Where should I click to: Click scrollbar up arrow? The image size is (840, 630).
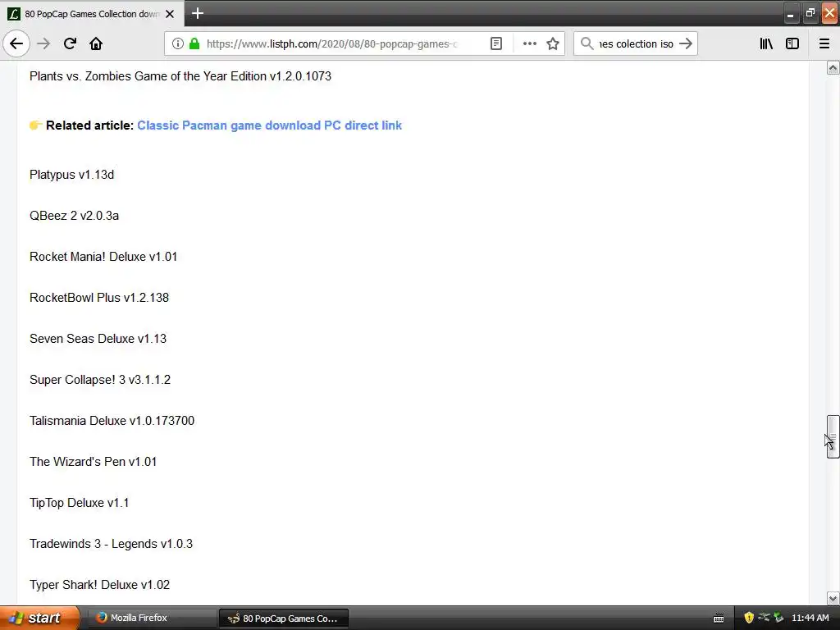(x=833, y=68)
